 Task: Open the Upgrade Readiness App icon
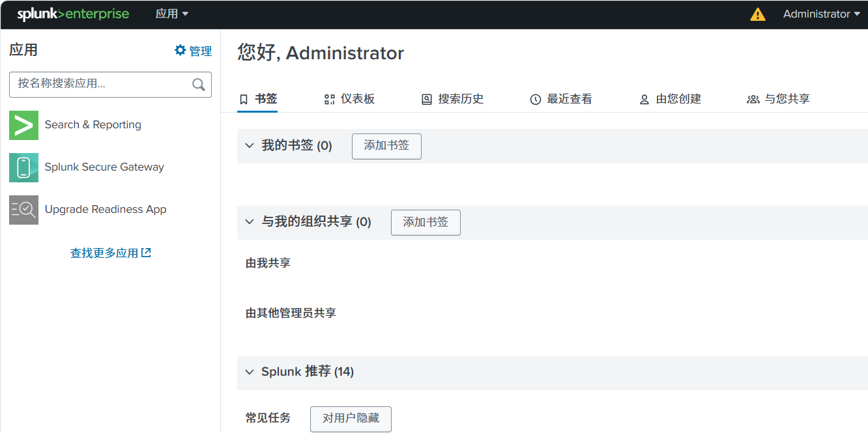(x=23, y=210)
